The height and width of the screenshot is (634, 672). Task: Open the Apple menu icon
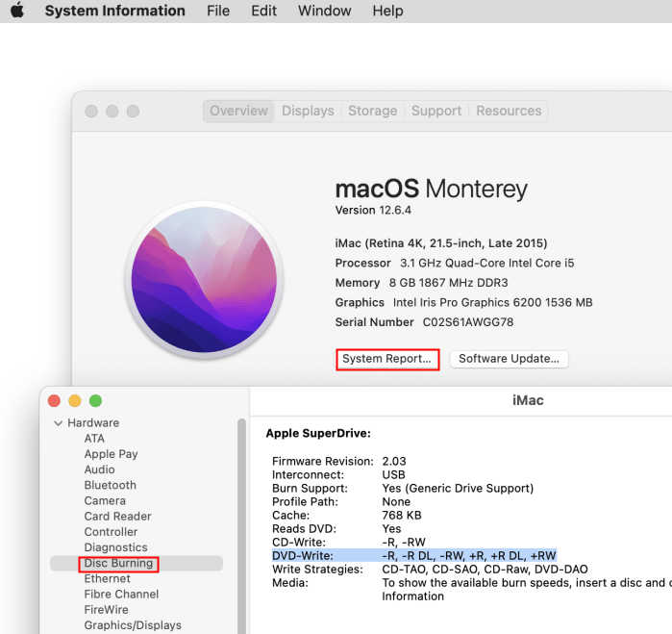(x=16, y=12)
